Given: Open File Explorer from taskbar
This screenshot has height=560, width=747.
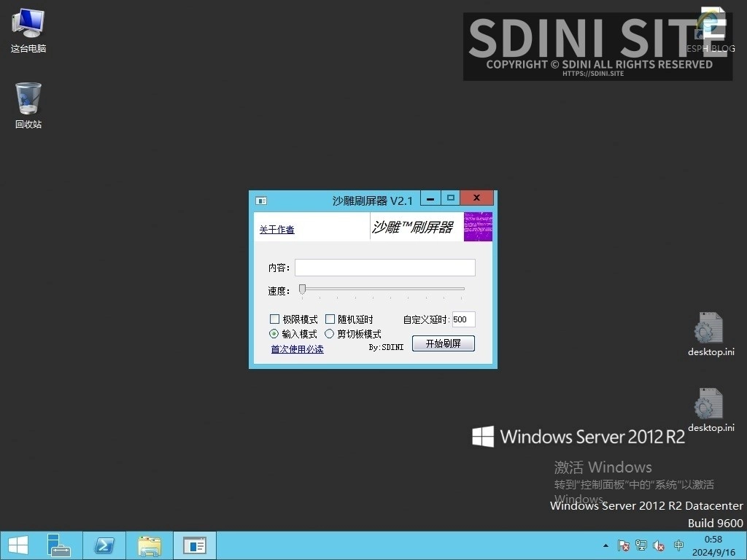Looking at the screenshot, I should [150, 545].
